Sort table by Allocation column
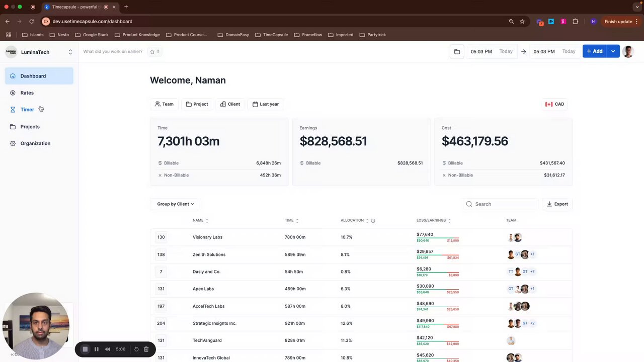Screen dimensions: 644x362 (354, 220)
